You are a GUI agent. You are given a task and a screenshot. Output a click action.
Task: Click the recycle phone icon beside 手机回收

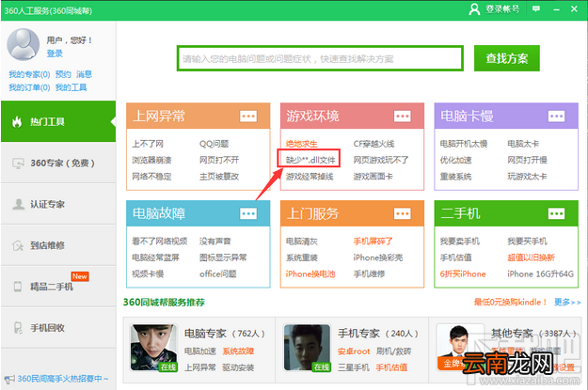[18, 328]
